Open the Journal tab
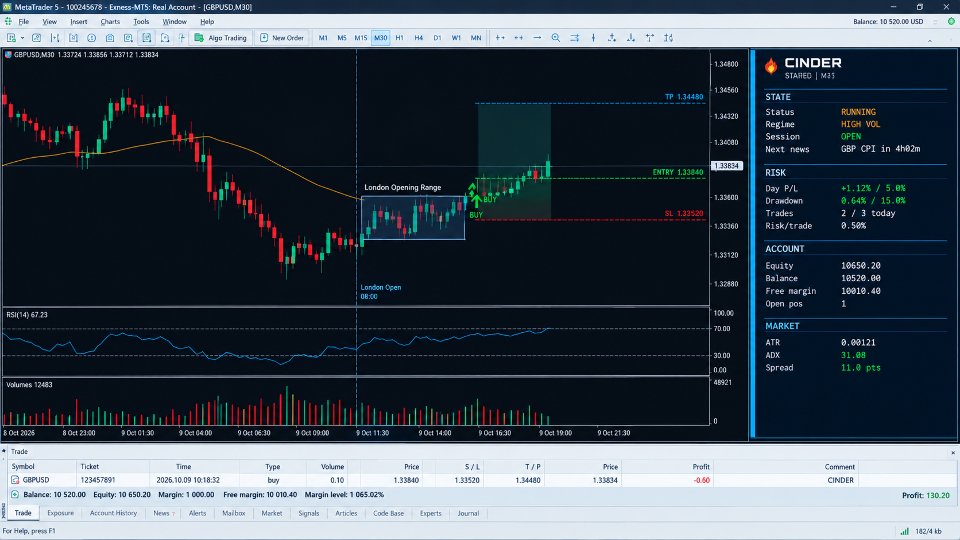Screen dimensions: 960x540 pos(468,513)
